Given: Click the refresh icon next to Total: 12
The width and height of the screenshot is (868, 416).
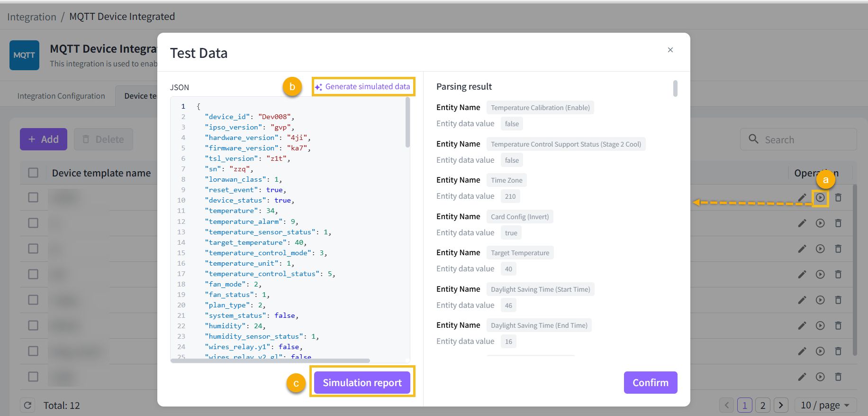Looking at the screenshot, I should [27, 405].
